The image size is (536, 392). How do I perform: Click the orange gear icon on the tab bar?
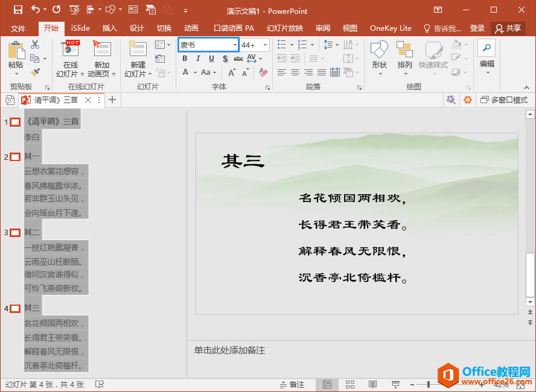467,100
